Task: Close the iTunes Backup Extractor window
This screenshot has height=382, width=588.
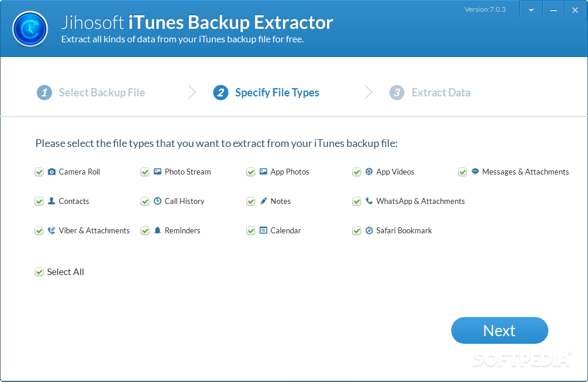Action: [x=575, y=11]
